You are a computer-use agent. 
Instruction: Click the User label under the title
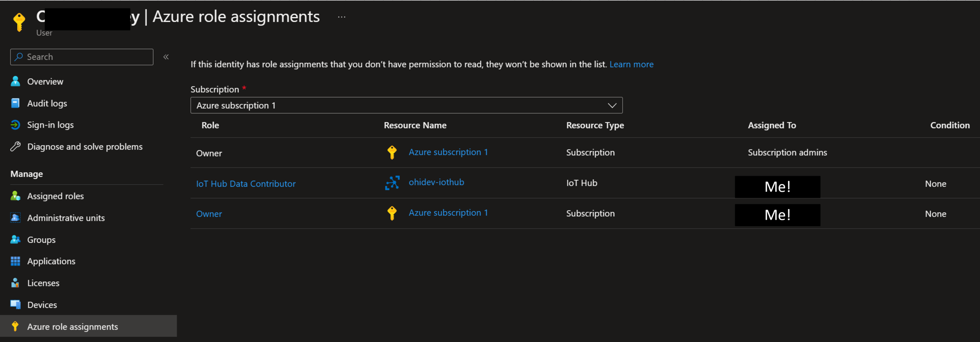44,33
